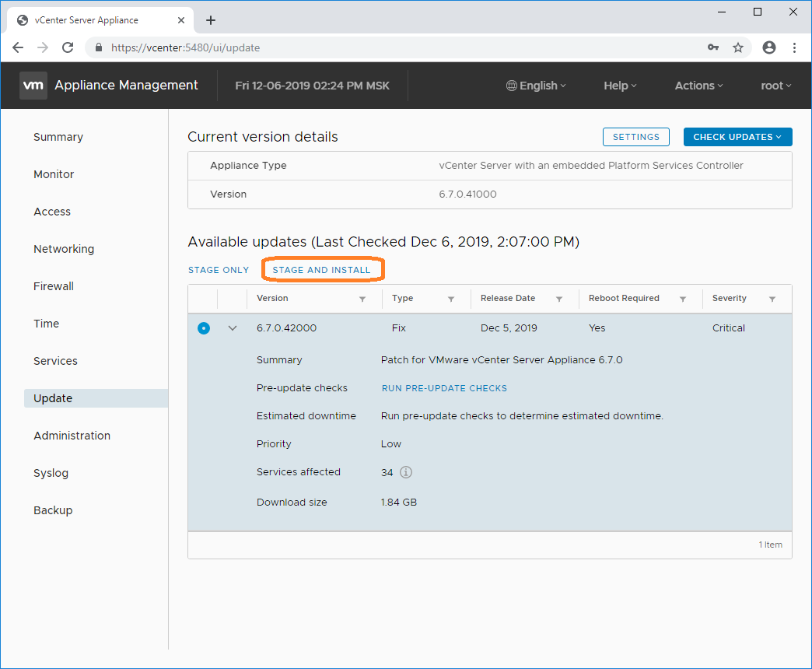The image size is (812, 669).
Task: Open the CHECK UPDATES dropdown button
Action: pyautogui.click(x=737, y=137)
